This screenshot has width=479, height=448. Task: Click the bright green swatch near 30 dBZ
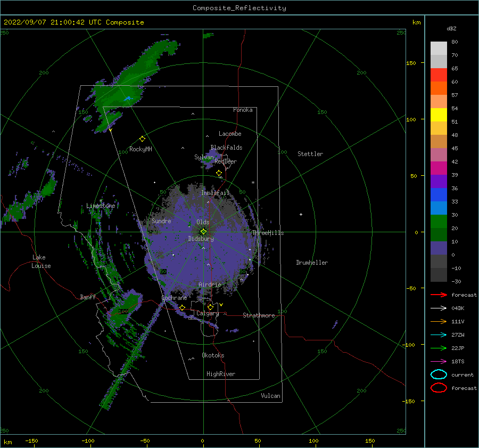(439, 221)
